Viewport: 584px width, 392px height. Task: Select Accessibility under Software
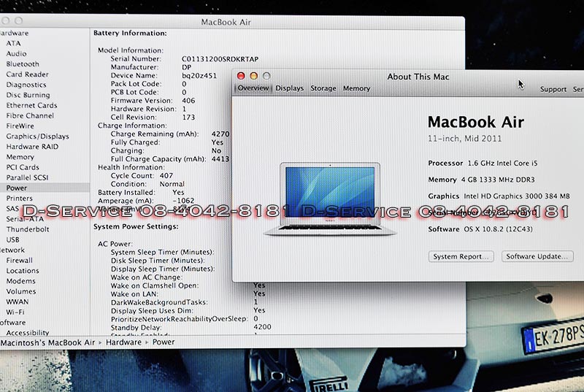coord(28,332)
